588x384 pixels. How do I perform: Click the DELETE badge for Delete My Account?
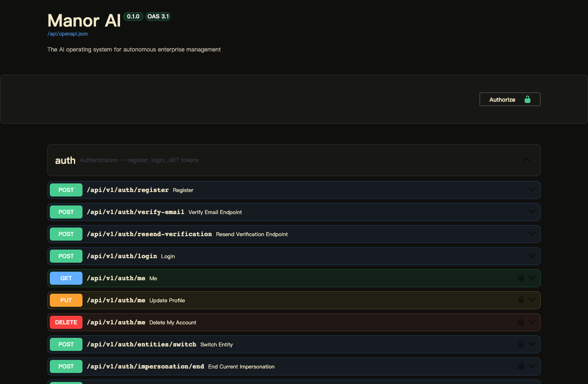pyautogui.click(x=66, y=322)
